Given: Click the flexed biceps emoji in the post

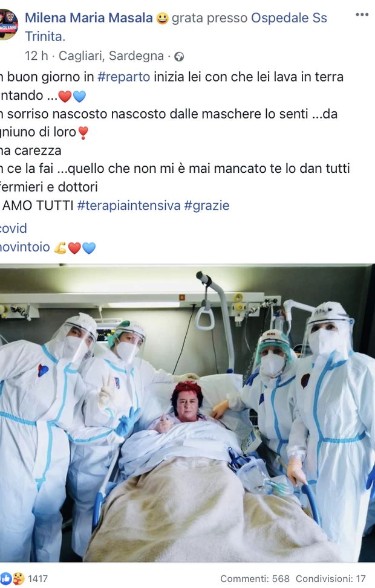Looking at the screenshot, I should 60,248.
